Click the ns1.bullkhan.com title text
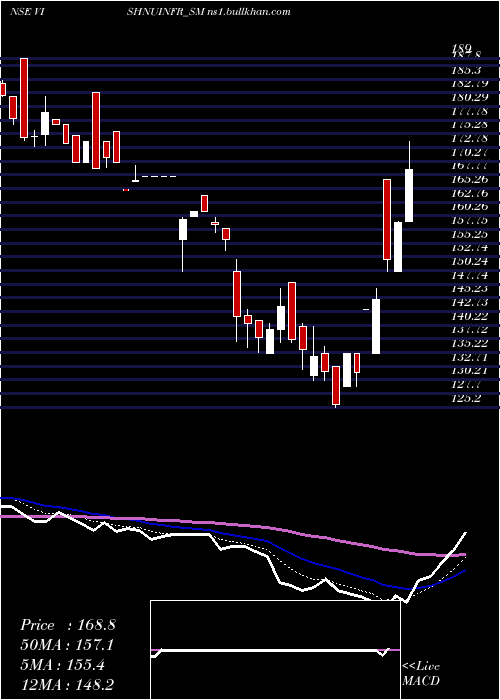The height and width of the screenshot is (700, 500). pos(249,12)
